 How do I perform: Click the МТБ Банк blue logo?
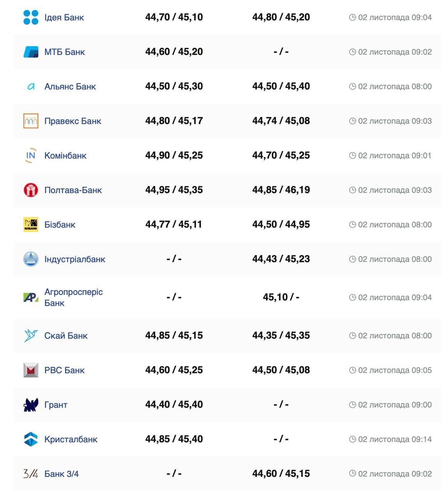click(31, 52)
